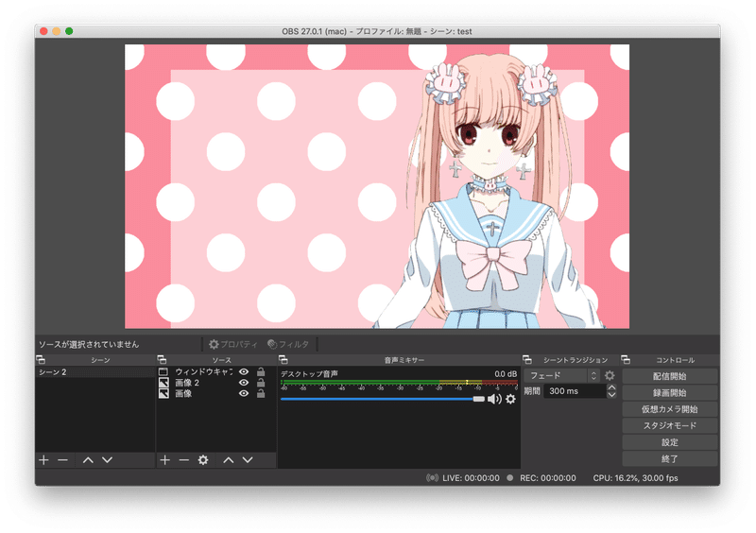756x533 pixels.
Task: Open source properties gear in Sources toolbar
Action: pos(203,460)
